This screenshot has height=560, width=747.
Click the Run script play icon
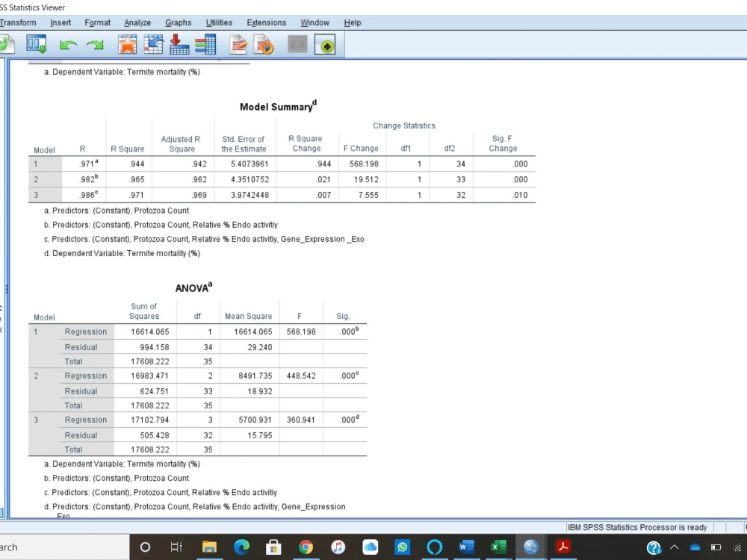264,44
